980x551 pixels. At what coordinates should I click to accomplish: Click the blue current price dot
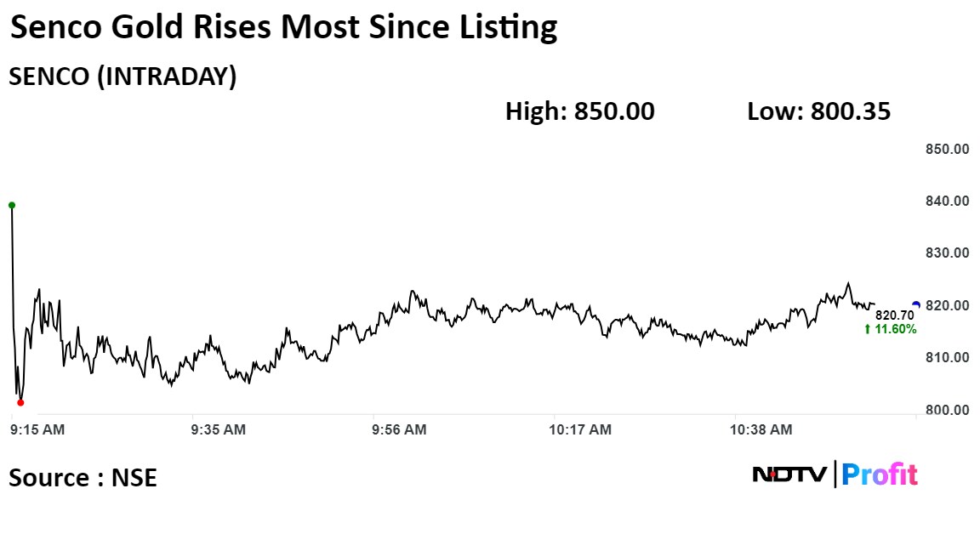pyautogui.click(x=915, y=304)
